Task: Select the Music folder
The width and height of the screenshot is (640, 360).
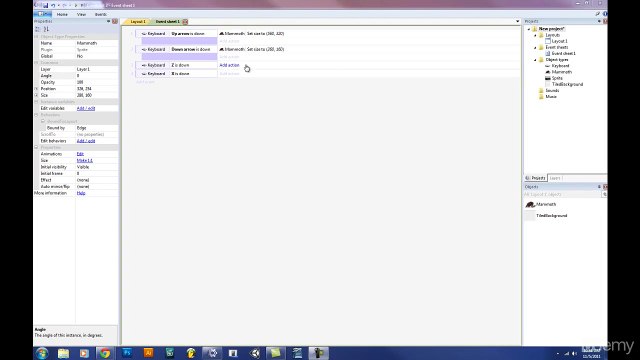Action: pos(551,97)
